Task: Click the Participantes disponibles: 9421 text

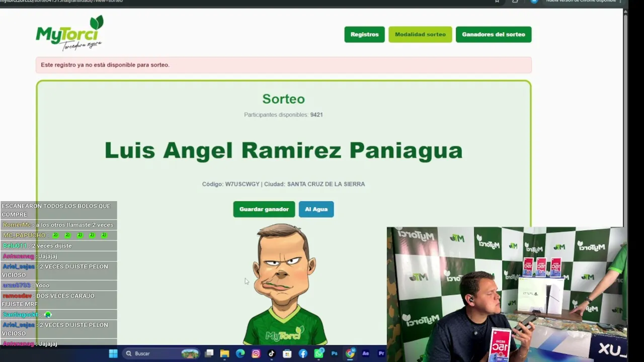Action: coord(283,115)
